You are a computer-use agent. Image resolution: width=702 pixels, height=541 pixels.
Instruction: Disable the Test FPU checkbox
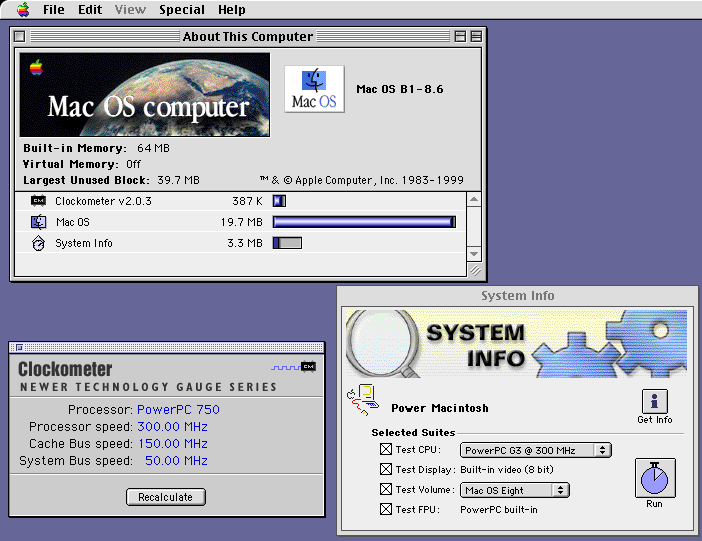386,509
